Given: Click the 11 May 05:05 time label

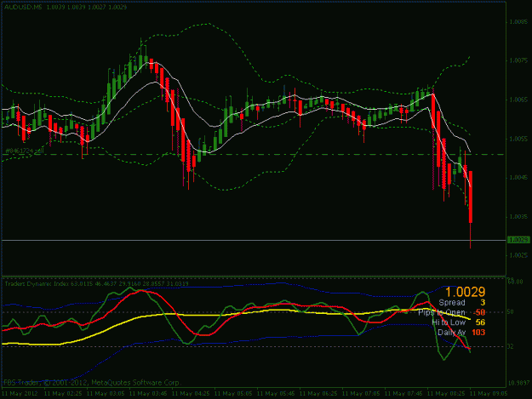Looking at the screenshot, I should (x=233, y=394).
